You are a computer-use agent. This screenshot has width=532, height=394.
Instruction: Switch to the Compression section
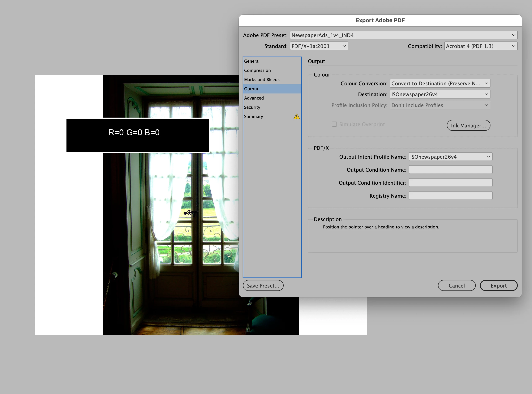[x=257, y=70]
